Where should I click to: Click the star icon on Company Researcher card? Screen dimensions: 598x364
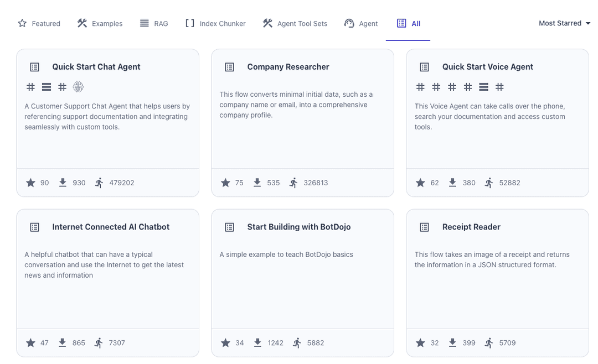click(x=225, y=183)
